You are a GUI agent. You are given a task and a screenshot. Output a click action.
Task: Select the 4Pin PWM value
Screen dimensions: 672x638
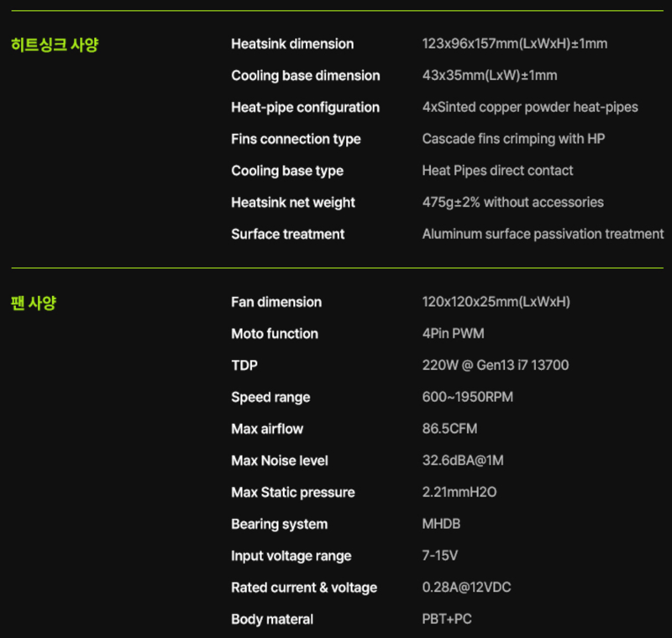point(454,334)
